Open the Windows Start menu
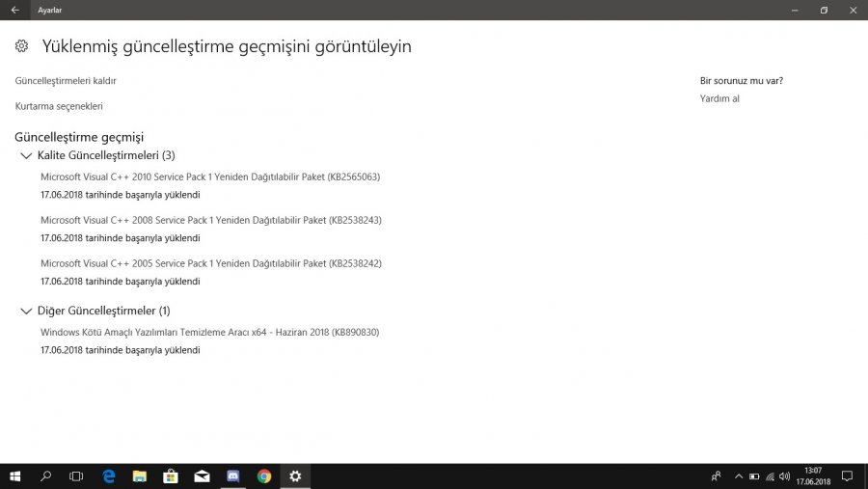The width and height of the screenshot is (868, 489). 14,476
